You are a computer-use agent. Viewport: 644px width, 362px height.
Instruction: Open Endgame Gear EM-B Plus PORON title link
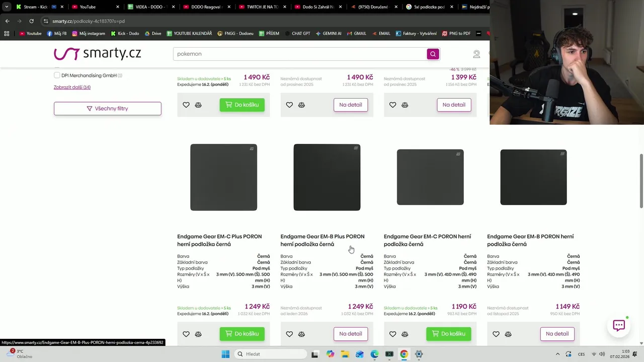(x=323, y=240)
